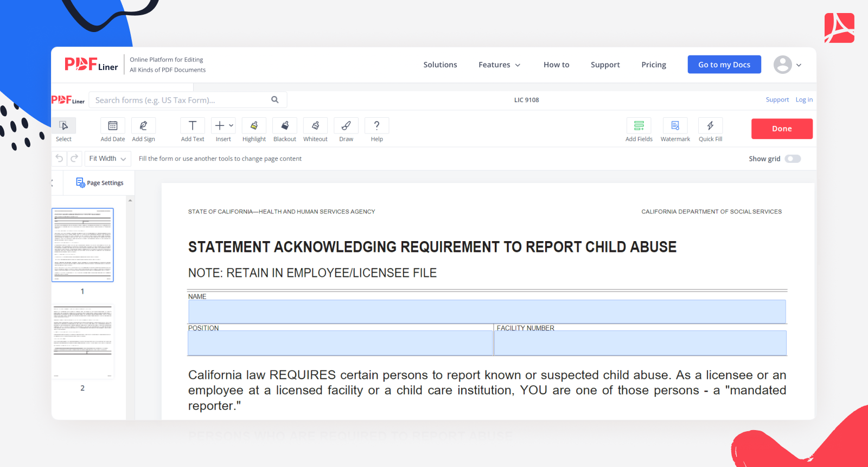Open the Help question mark
The width and height of the screenshot is (868, 467).
coord(377,125)
